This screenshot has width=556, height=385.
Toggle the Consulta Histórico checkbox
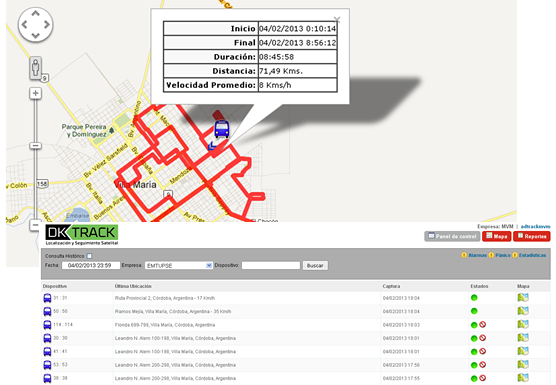(89, 256)
